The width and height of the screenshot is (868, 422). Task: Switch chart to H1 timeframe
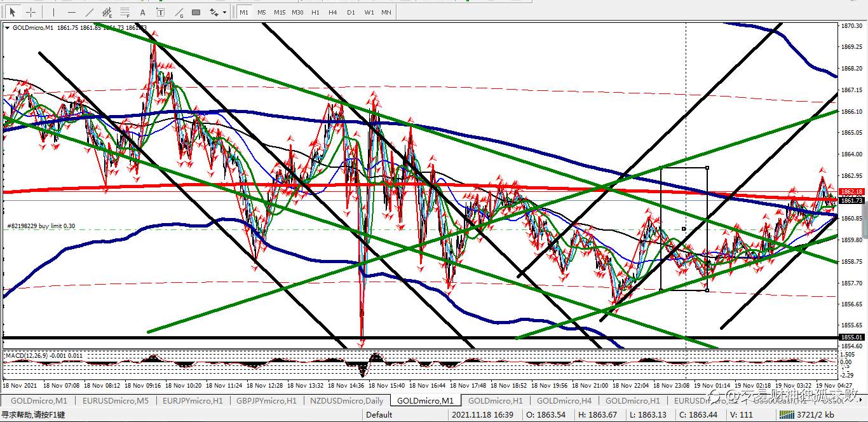(x=315, y=12)
